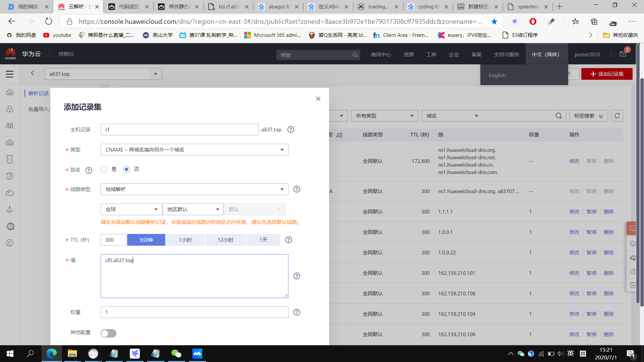Open the 类型 CNAME dropdown

coord(194,150)
